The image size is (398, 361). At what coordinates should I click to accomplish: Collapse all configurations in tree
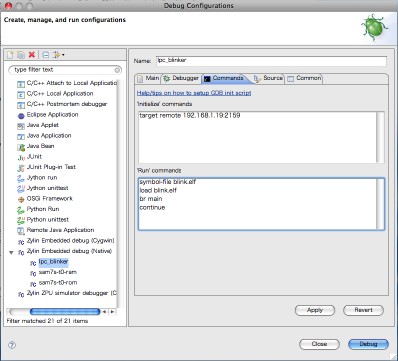click(x=46, y=55)
